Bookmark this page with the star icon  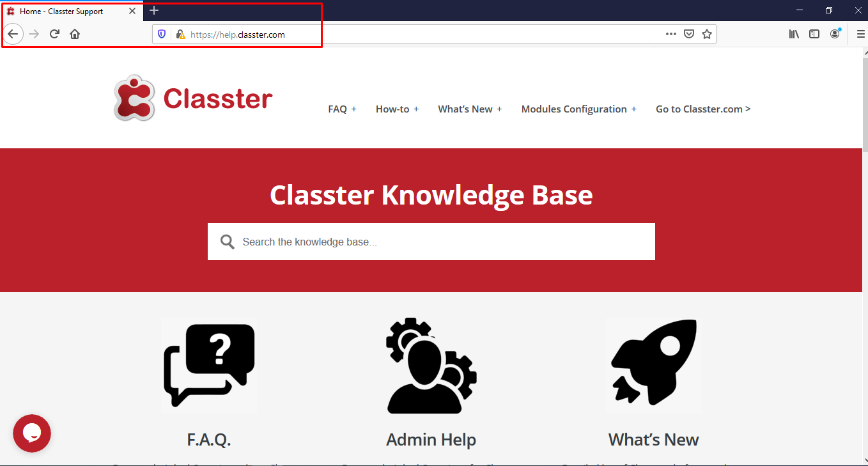[707, 35]
